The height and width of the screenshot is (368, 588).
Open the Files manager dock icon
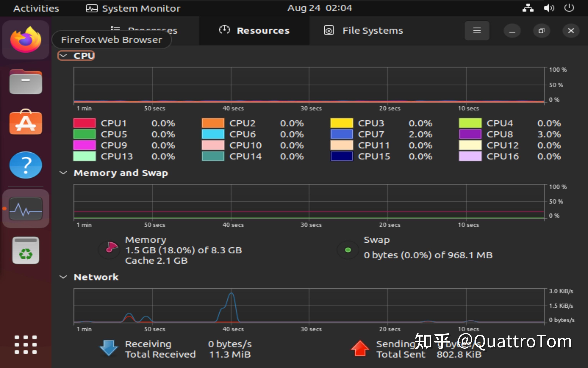[26, 82]
